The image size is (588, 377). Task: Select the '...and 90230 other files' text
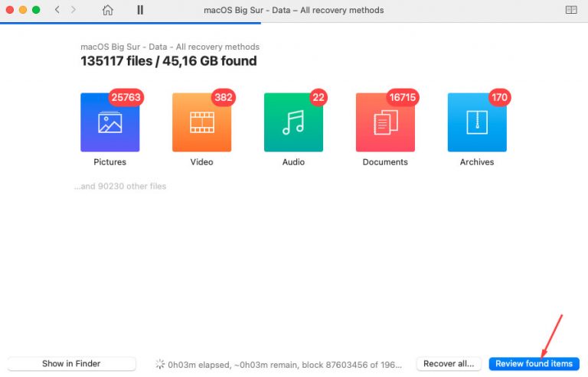120,186
